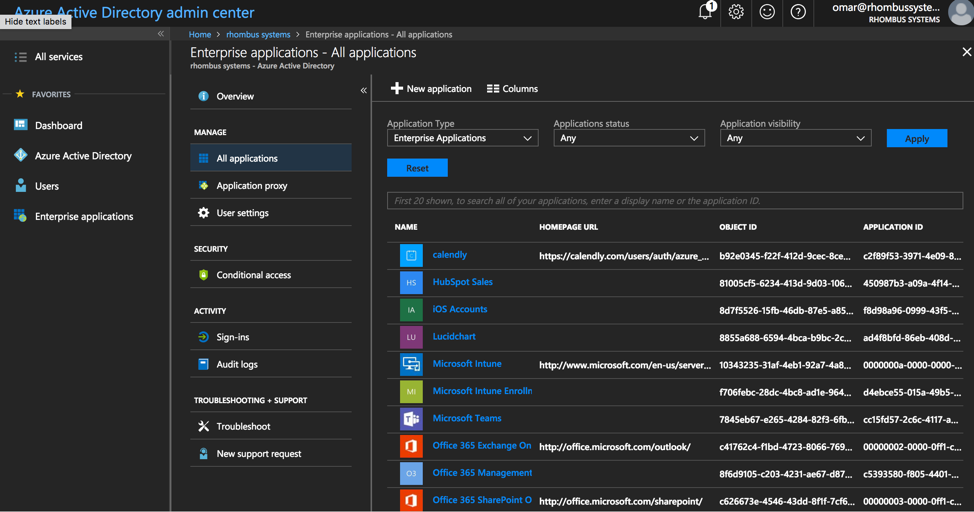The height and width of the screenshot is (512, 974).
Task: Open the calendly application link
Action: (450, 255)
